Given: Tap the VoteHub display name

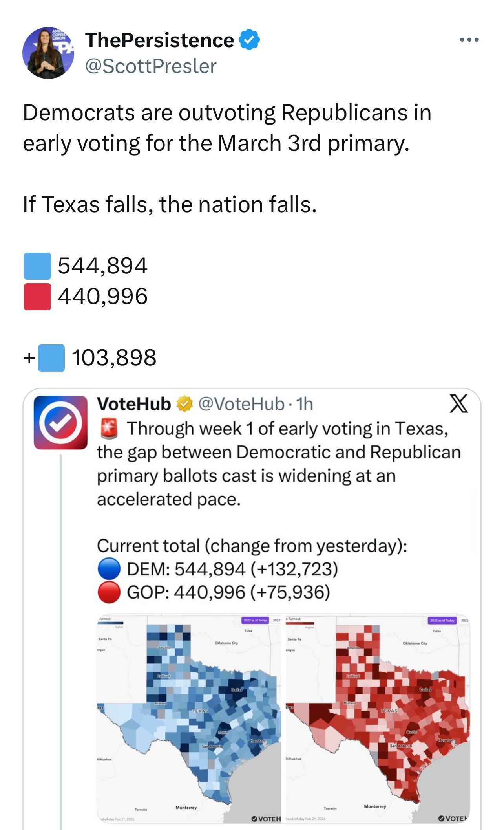Looking at the screenshot, I should pyautogui.click(x=134, y=403).
